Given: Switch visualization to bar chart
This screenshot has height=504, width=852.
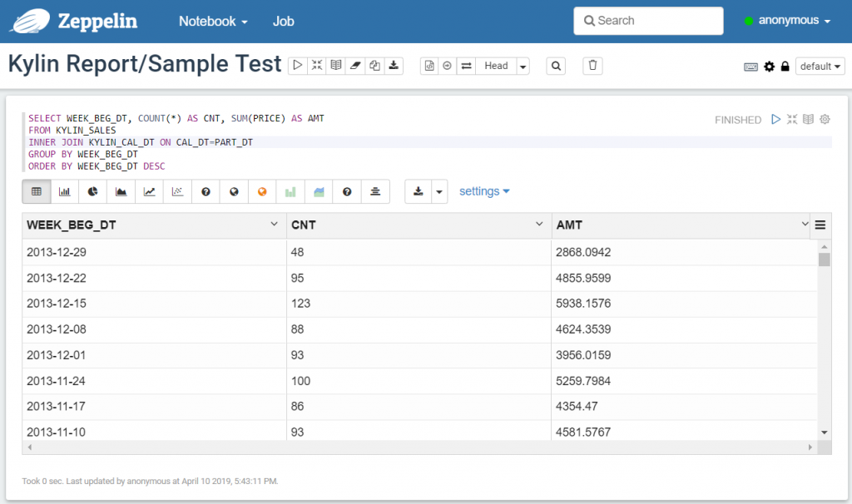Looking at the screenshot, I should 65,191.
